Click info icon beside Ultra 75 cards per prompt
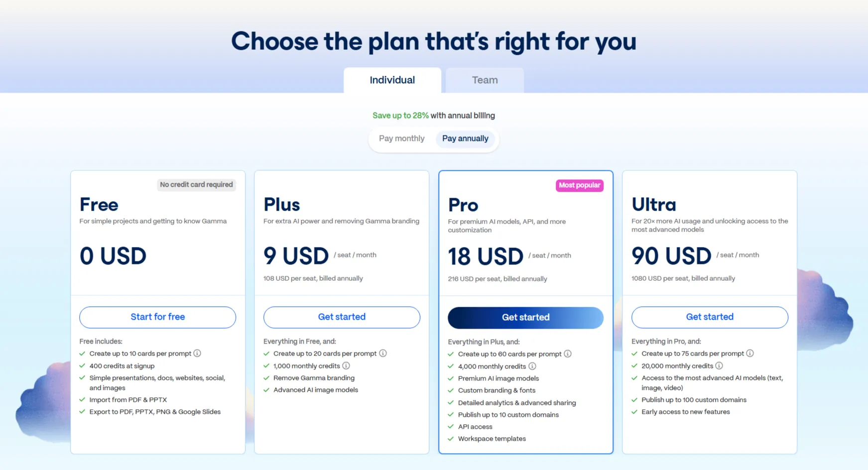The image size is (868, 470). click(x=750, y=353)
